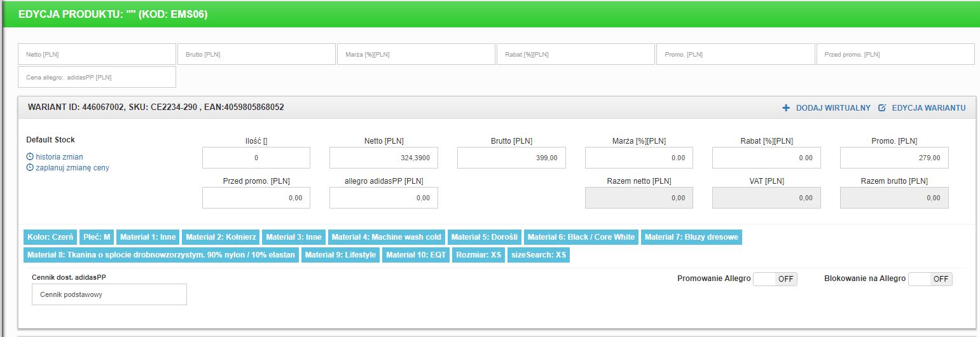This screenshot has width=980, height=337.
Task: Click the Edycja wariantu button
Action: [928, 108]
